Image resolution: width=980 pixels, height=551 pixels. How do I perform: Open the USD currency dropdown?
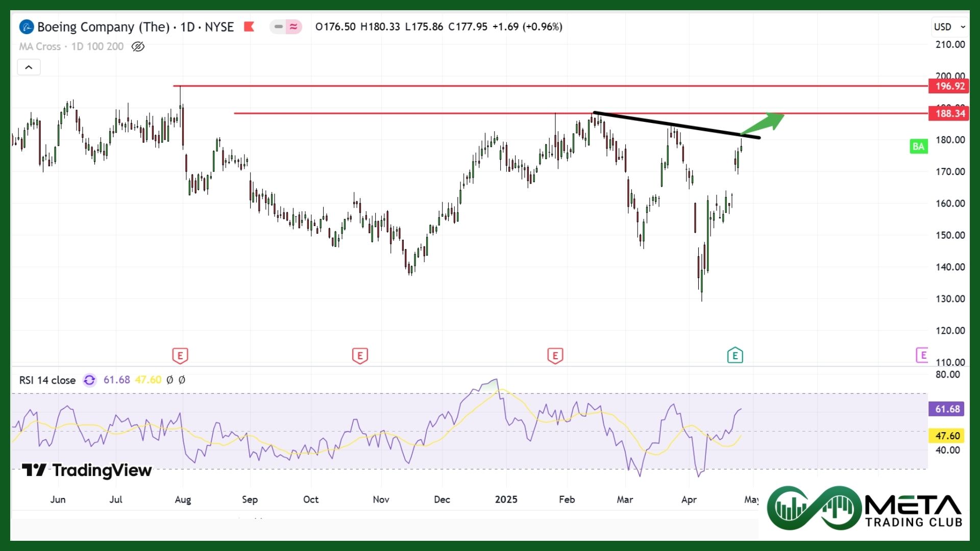coord(949,27)
